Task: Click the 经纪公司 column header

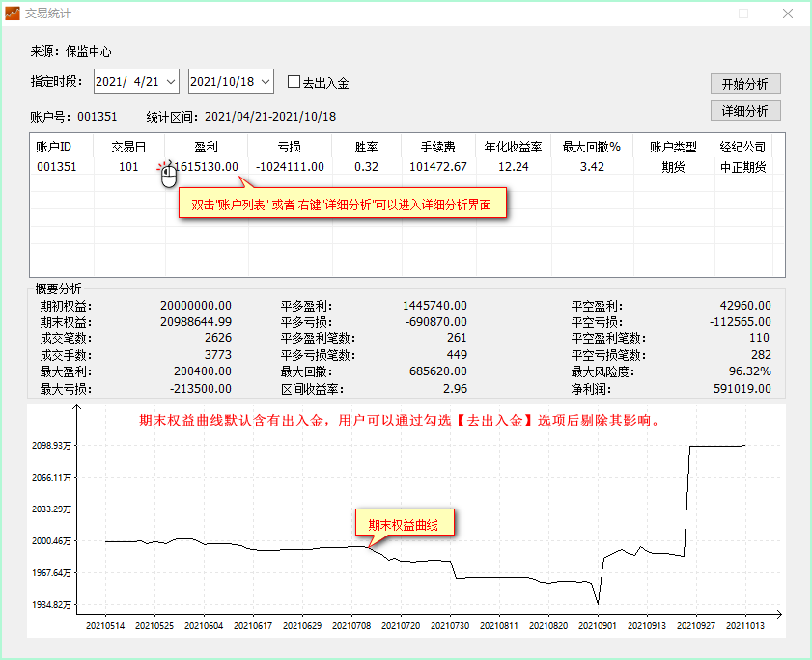Action: 742,147
